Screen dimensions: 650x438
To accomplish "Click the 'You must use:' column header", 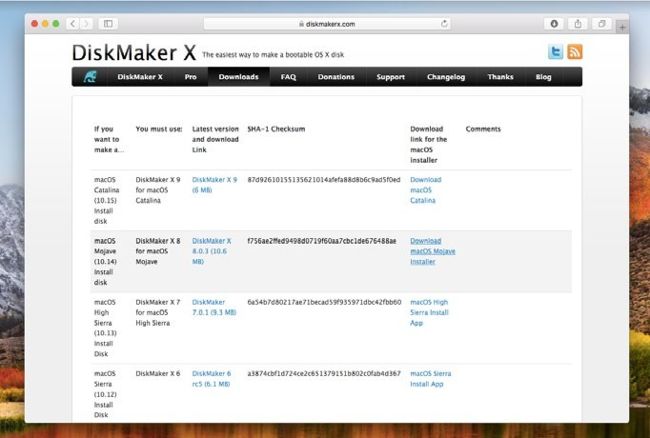I will 159,129.
